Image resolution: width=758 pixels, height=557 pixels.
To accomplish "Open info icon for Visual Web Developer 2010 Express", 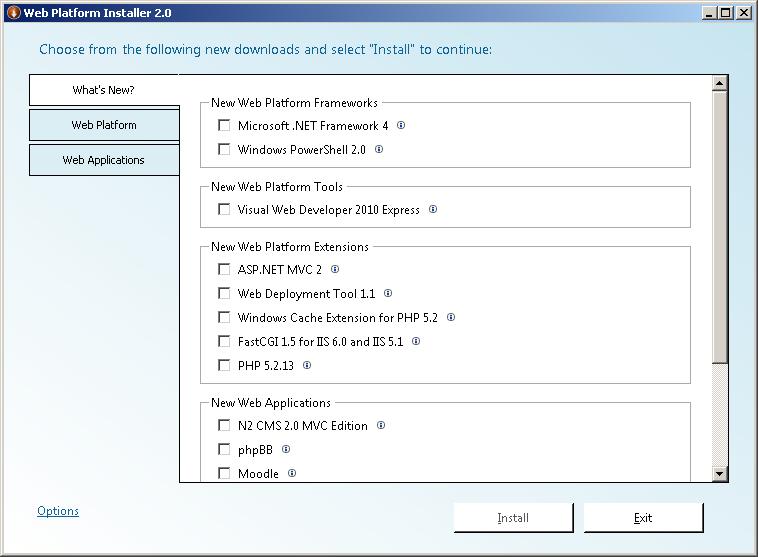I will click(x=433, y=210).
